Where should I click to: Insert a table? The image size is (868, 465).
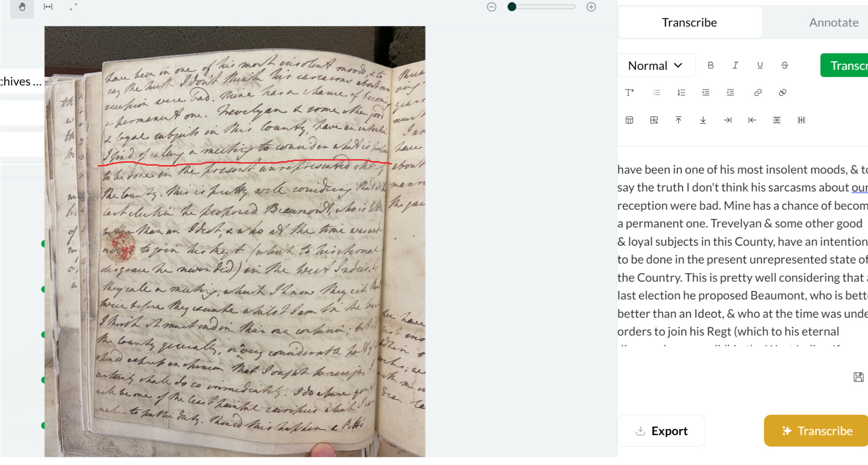pos(629,120)
